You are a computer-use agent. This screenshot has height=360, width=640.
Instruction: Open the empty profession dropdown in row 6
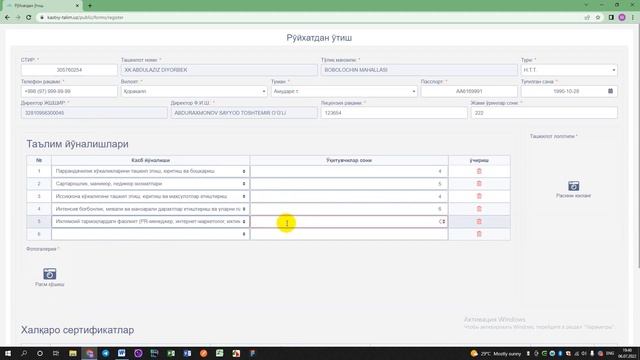150,234
